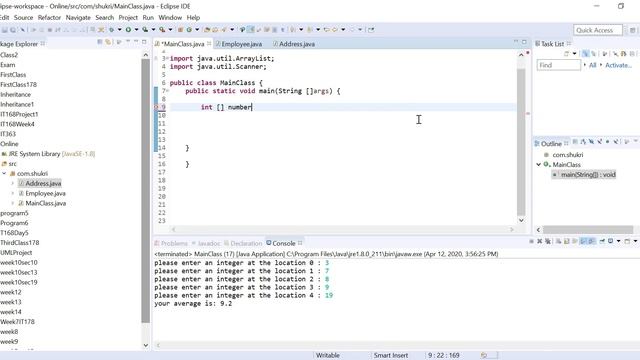Click Activate... link in Task List

(618, 65)
